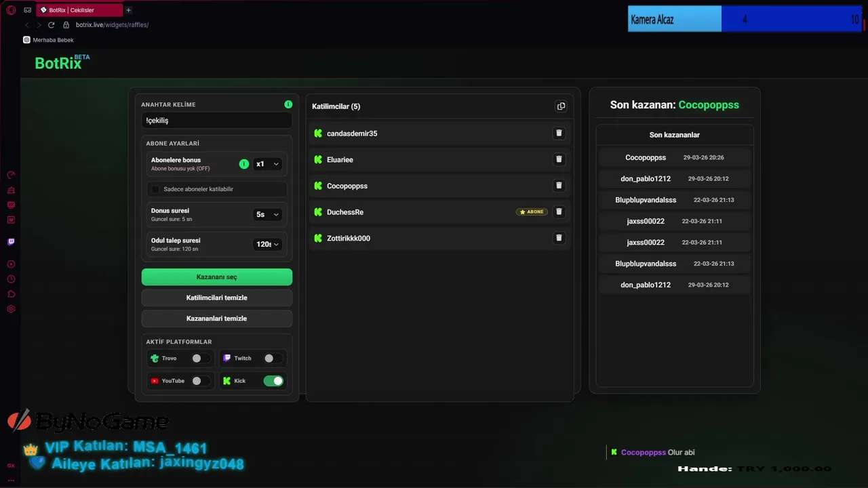Enable the Twitch platform toggle
Image resolution: width=868 pixels, height=488 pixels.
[x=272, y=359]
